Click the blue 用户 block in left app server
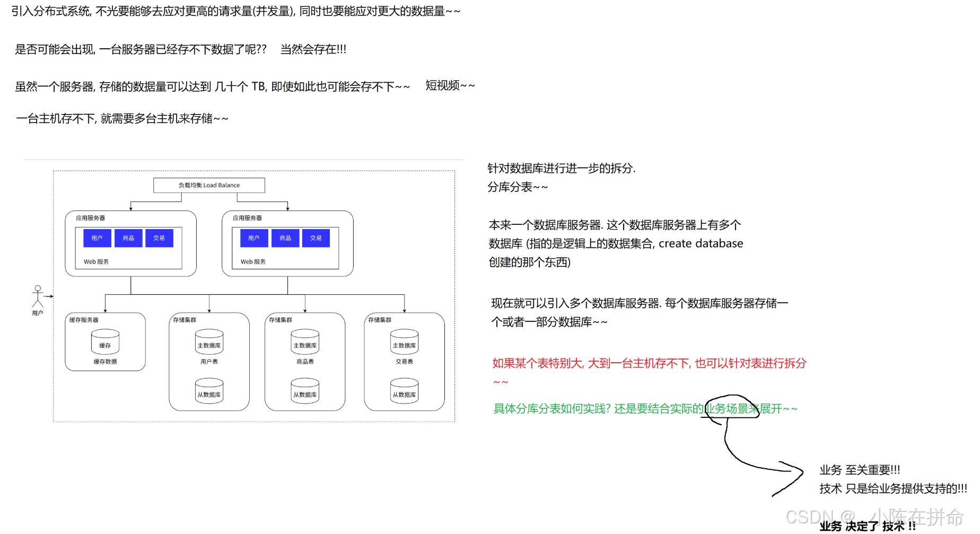 [x=97, y=238]
